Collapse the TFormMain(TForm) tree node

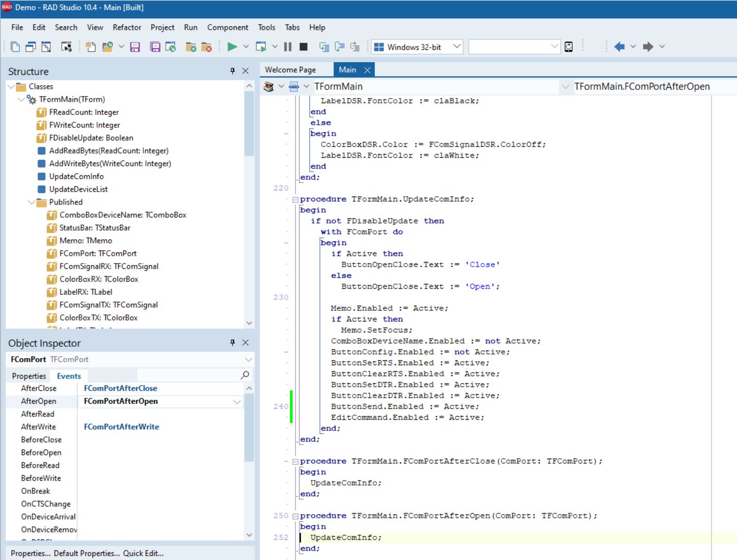[x=21, y=99]
